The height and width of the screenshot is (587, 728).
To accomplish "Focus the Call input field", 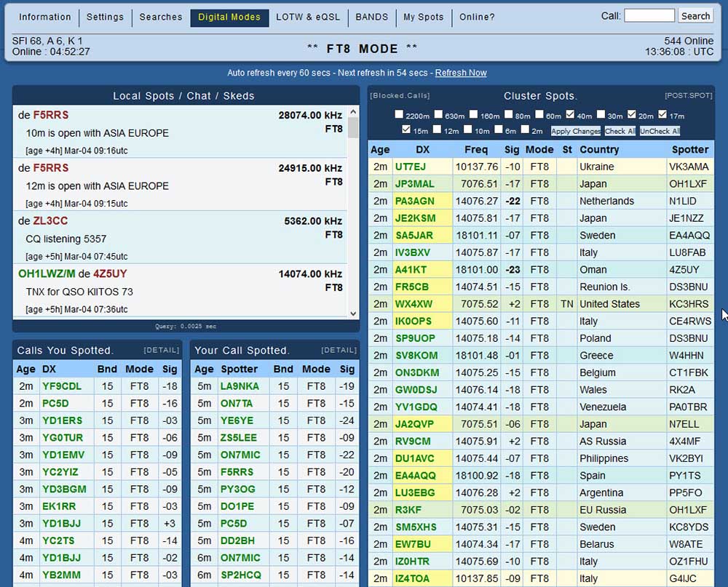I will tap(649, 16).
